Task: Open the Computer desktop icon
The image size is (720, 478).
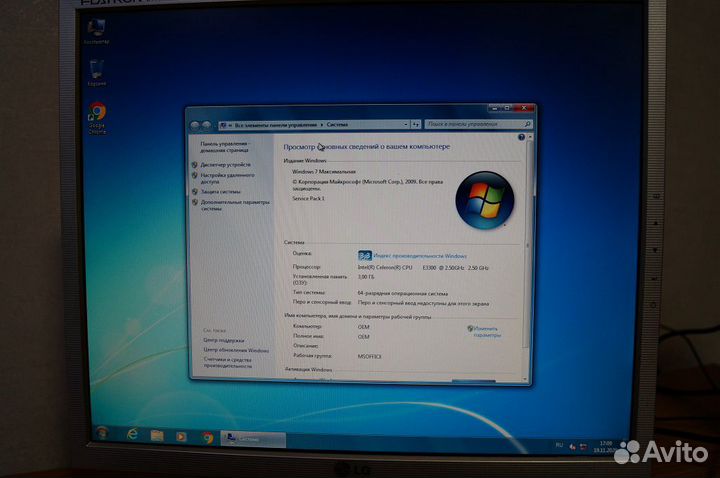Action: tap(96, 31)
